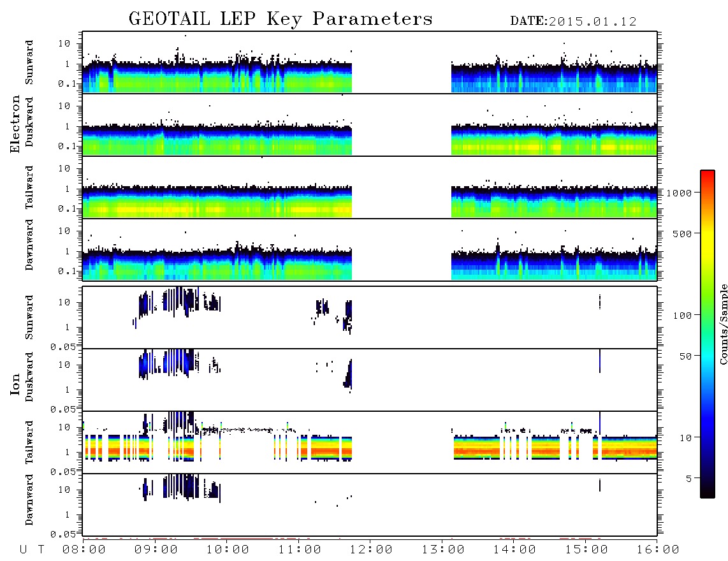
Task: Click the '09:00' time tick label
Action: [x=156, y=550]
